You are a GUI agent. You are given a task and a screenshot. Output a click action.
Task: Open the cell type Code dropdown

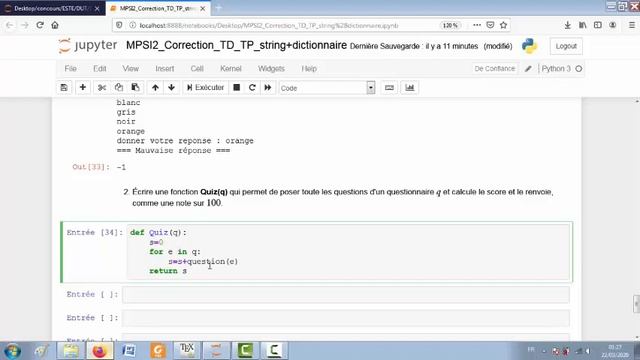point(327,88)
